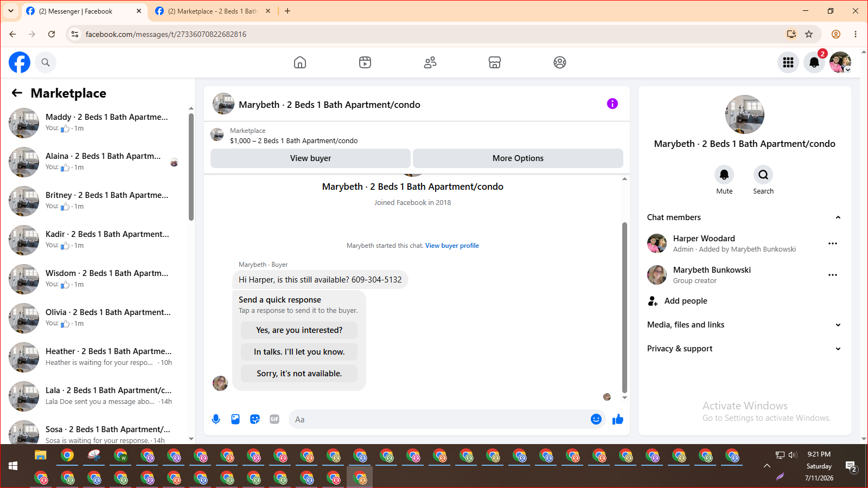Open options dots for Harper Woodard
The image size is (868, 488).
coord(833,243)
